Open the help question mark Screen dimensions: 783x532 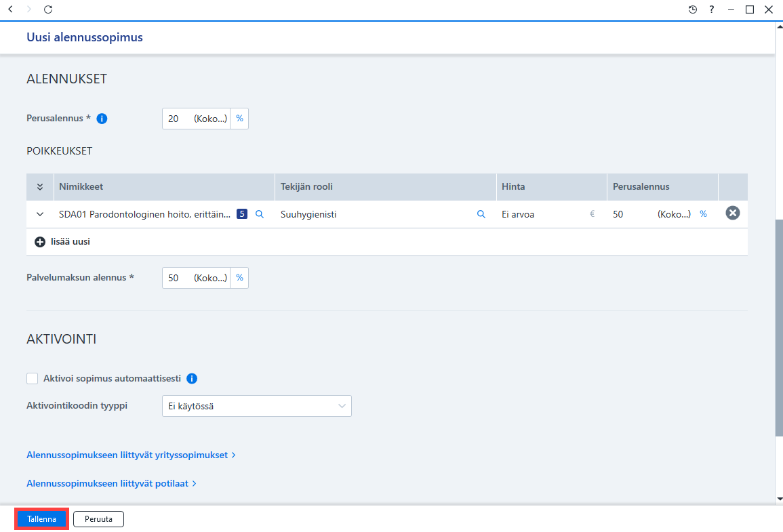tap(712, 9)
